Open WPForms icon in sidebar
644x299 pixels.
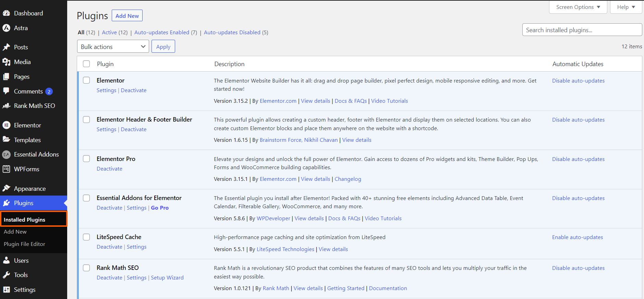coord(7,169)
